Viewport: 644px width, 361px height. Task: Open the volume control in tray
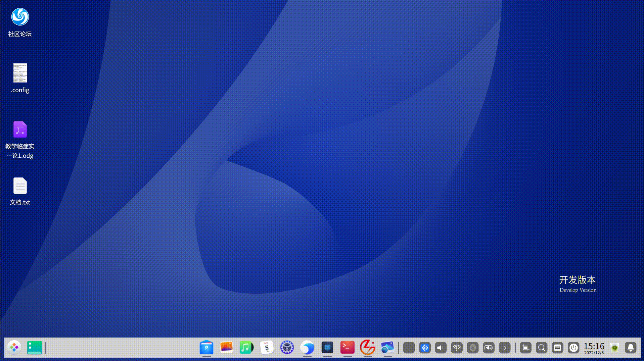click(x=441, y=348)
